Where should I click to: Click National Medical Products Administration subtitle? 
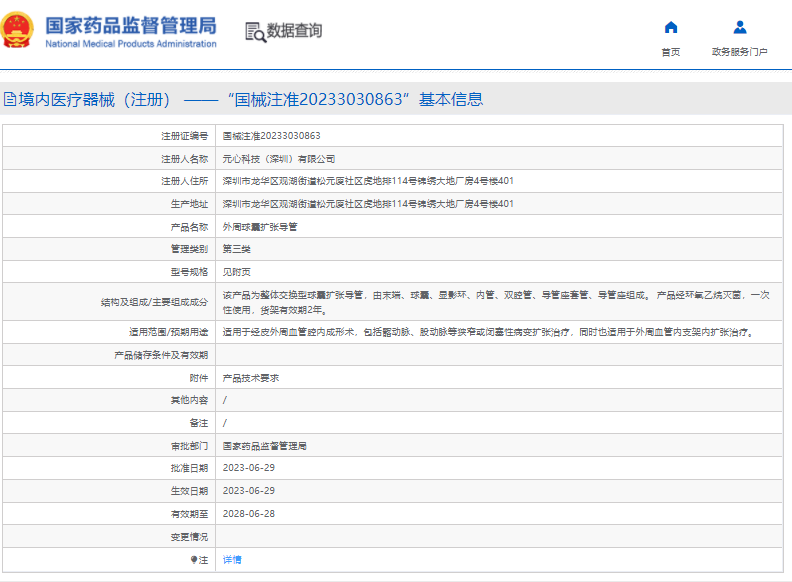(131, 44)
